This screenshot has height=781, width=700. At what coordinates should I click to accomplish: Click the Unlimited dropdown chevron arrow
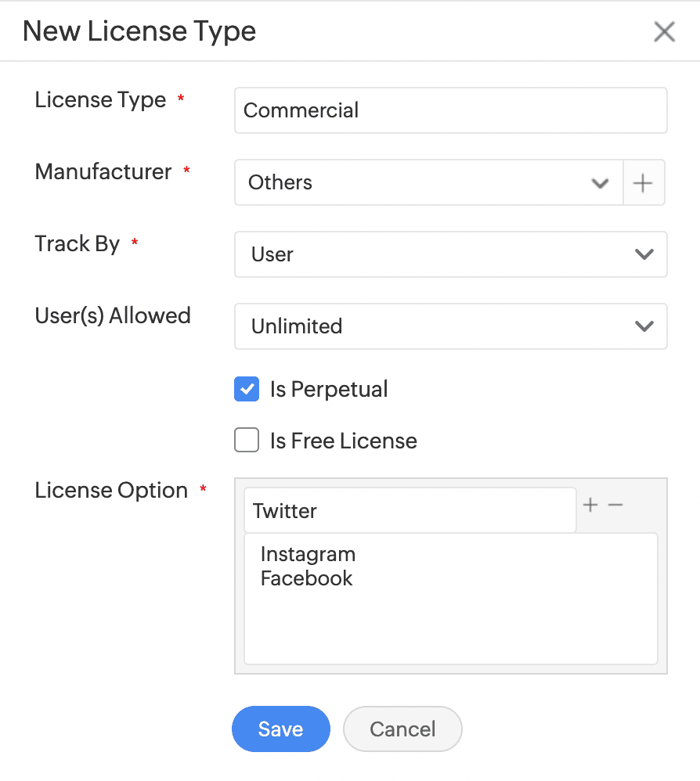click(x=644, y=326)
